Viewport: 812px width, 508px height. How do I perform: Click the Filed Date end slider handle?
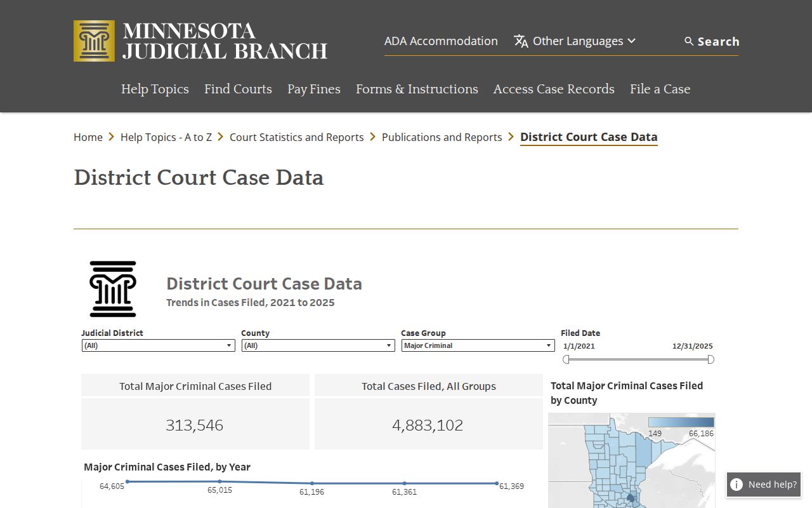pyautogui.click(x=710, y=359)
